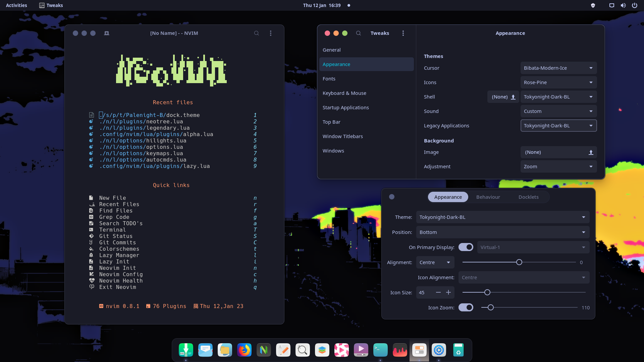Click the Background Image (None) file chooser
Viewport: 644px width, 362px height.
pos(558,152)
